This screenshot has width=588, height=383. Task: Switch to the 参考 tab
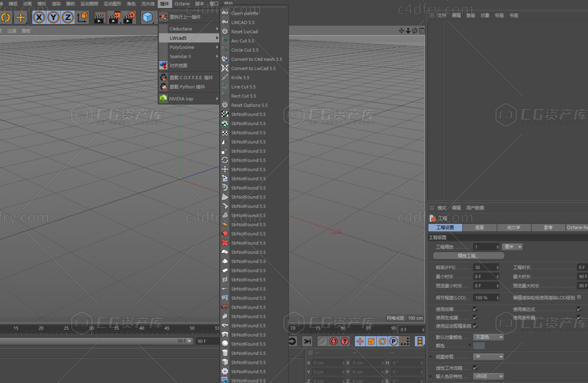[x=548, y=227]
